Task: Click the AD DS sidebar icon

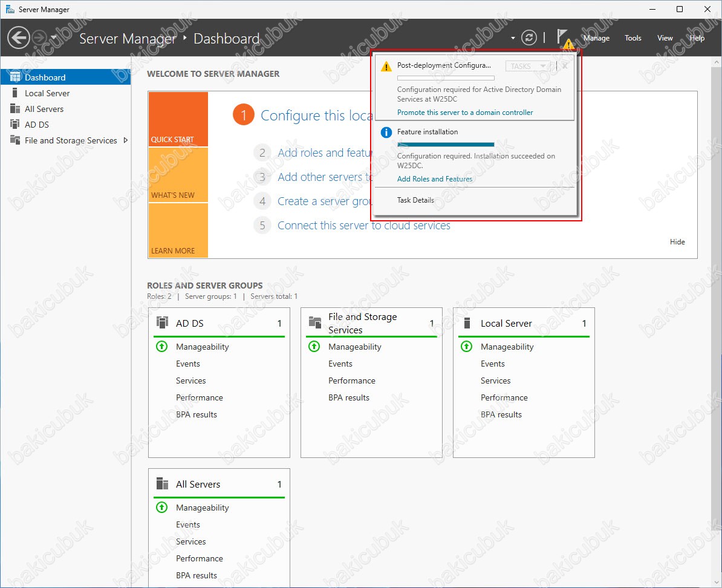Action: coord(15,124)
